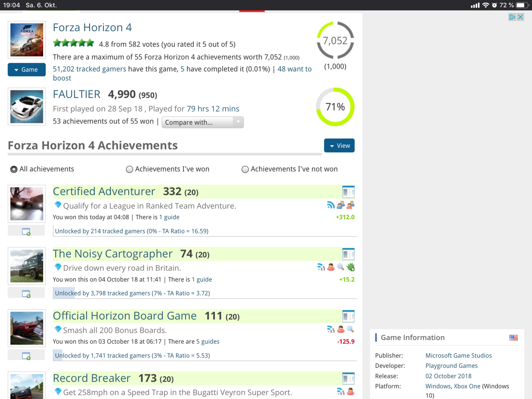532x399 pixels.
Task: Close the advertisement with the X
Action: coord(521,17)
